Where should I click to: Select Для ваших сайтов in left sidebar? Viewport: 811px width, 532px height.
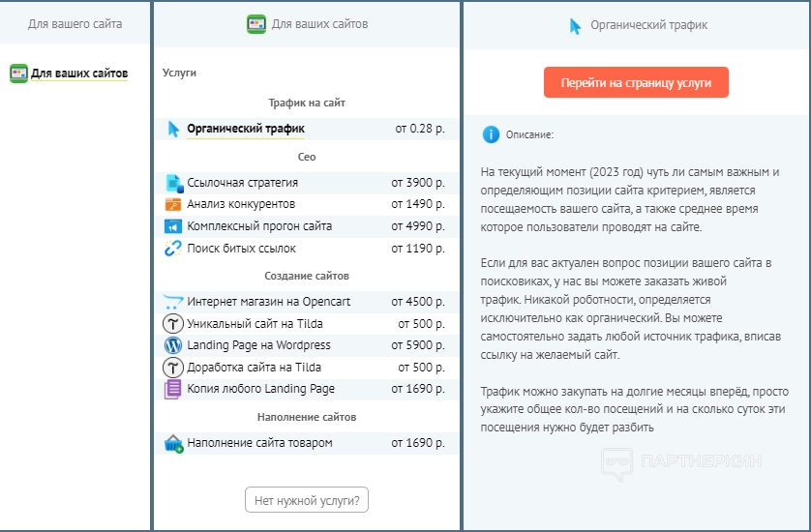[78, 73]
